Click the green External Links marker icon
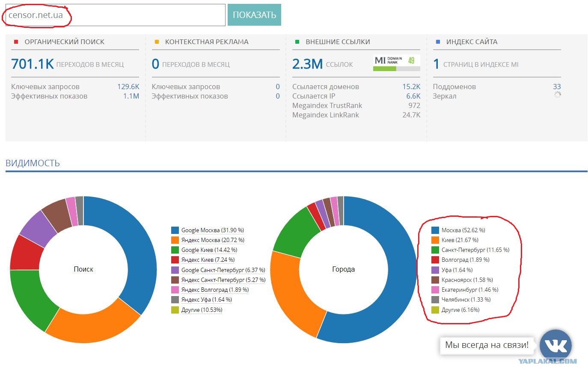The height and width of the screenshot is (374, 588). tap(297, 42)
